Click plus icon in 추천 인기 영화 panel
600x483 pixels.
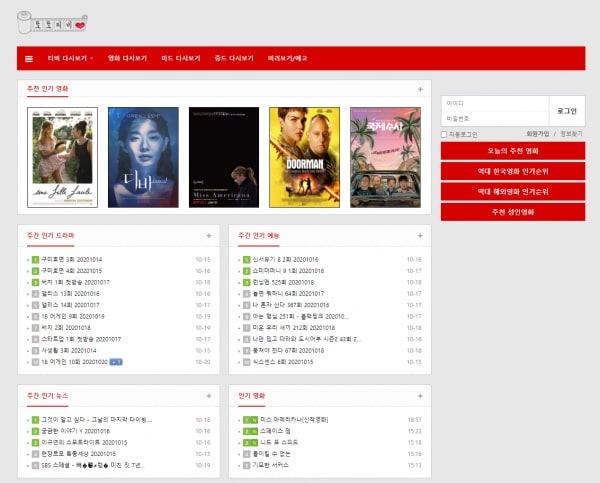(420, 89)
